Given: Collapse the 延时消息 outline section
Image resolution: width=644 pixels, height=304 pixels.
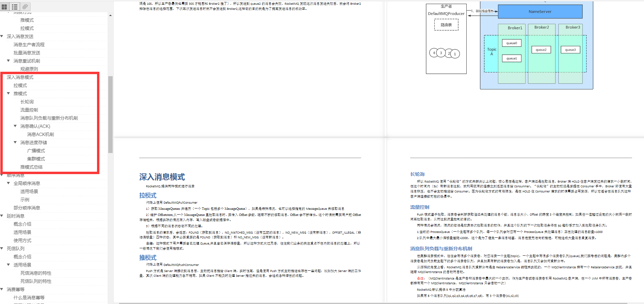Looking at the screenshot, I should (x=2, y=216).
